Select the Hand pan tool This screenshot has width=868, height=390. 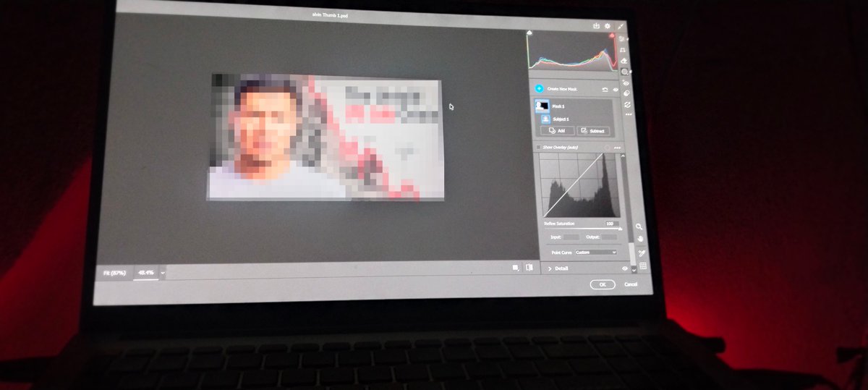coord(640,239)
